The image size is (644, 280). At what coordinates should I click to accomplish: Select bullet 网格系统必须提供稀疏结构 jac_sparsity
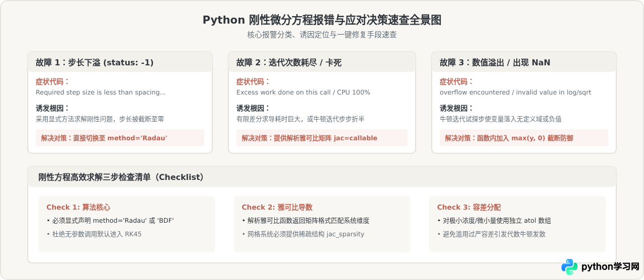click(x=303, y=234)
